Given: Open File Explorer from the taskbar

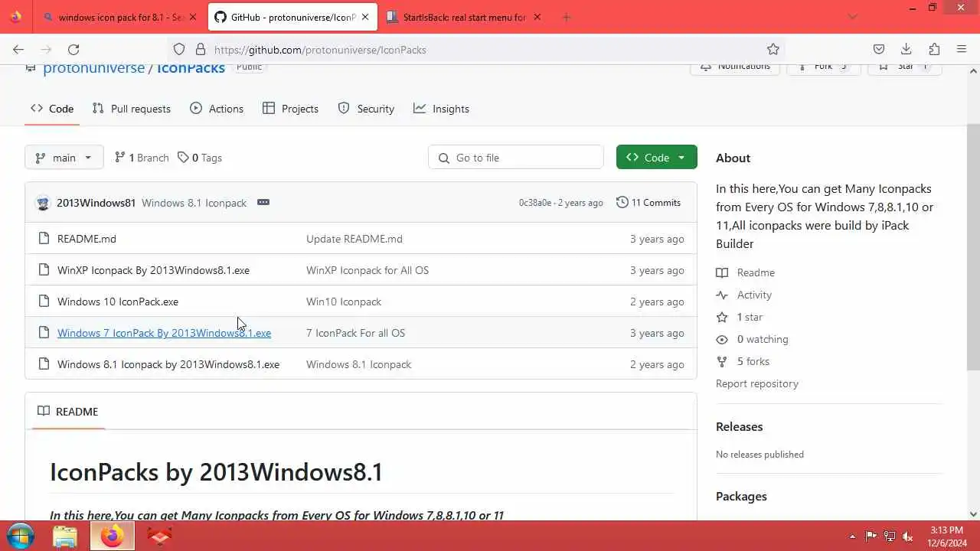Looking at the screenshot, I should coord(65,536).
